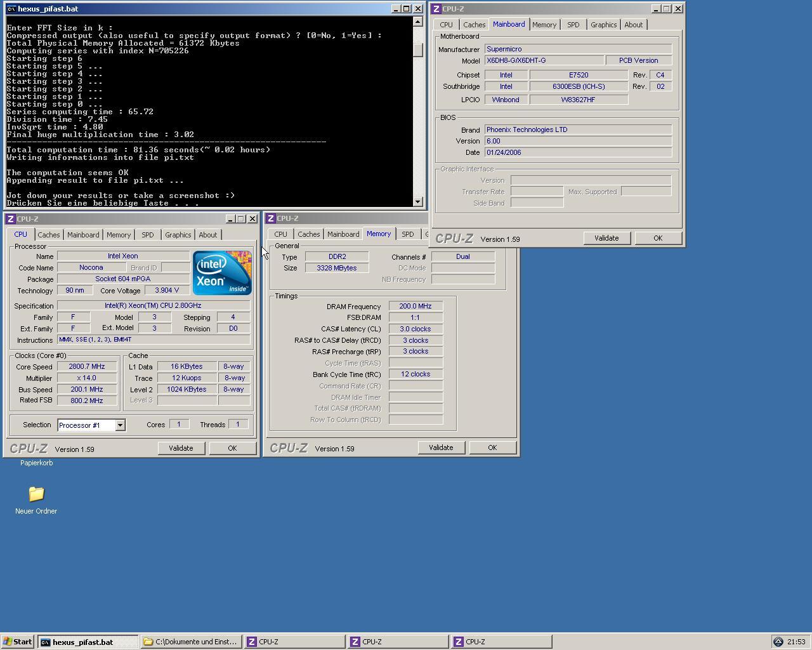The height and width of the screenshot is (650, 812).
Task: Select SPD tab in Memory window
Action: [x=407, y=234]
